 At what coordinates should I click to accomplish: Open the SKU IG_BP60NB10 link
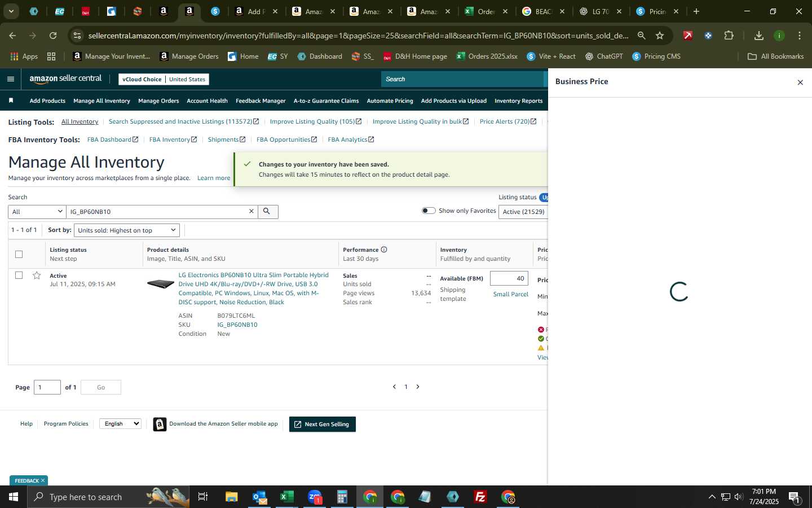(x=237, y=325)
